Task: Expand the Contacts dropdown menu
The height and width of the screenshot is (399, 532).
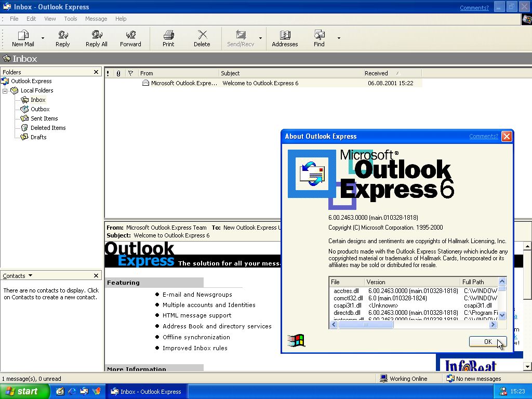Action: (x=30, y=276)
